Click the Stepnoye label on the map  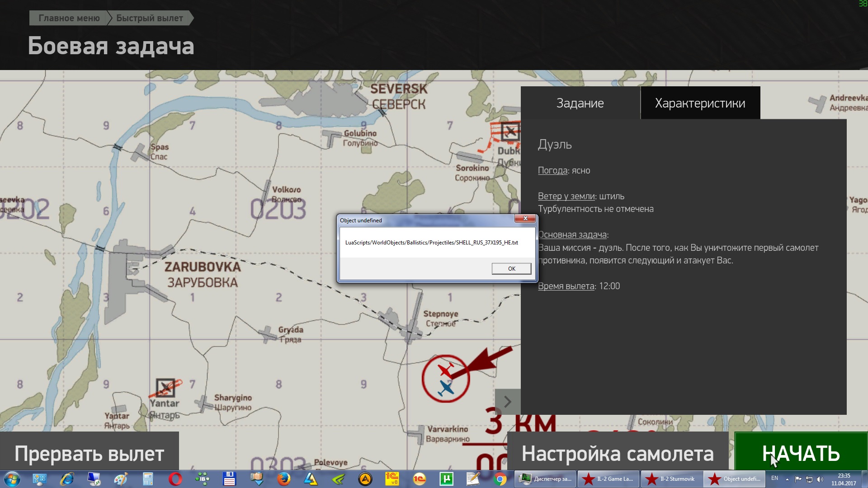[x=441, y=314]
